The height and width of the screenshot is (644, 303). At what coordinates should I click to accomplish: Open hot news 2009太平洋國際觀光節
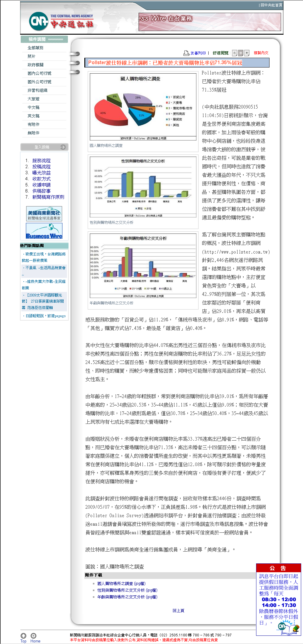(43, 301)
